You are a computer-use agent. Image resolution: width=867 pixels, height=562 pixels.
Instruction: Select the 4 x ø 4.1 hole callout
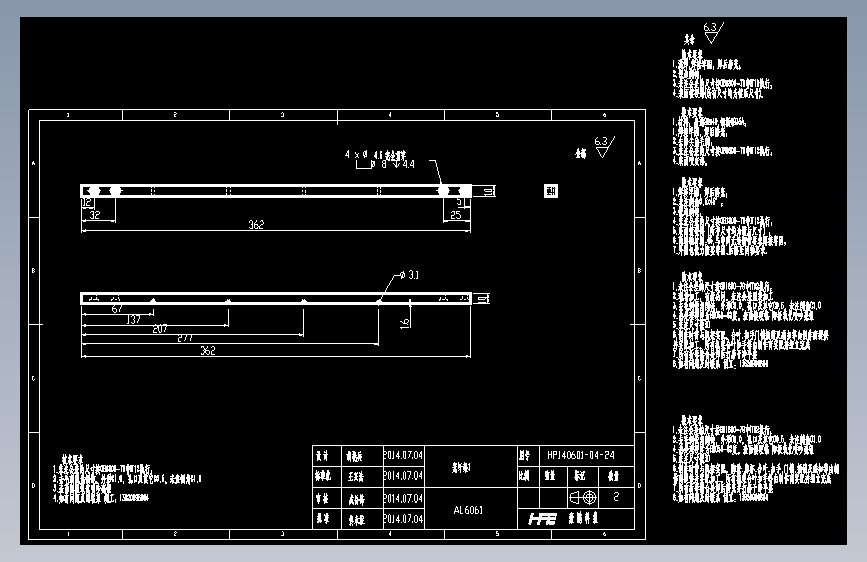375,154
